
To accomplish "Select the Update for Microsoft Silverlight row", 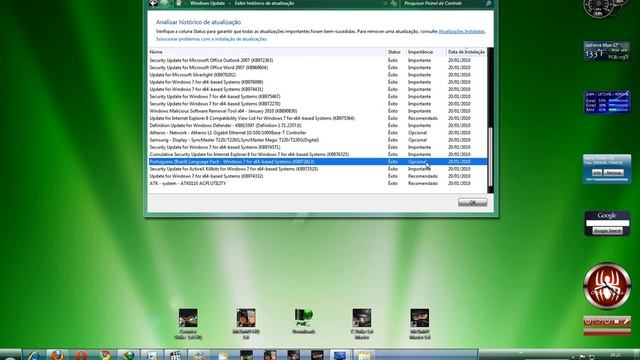I will coord(318,75).
